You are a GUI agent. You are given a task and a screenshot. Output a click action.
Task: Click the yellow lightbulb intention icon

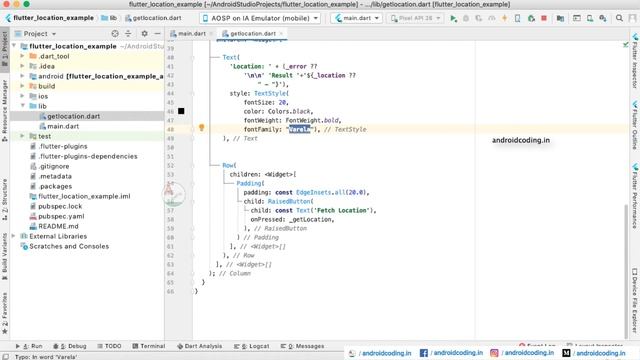(201, 128)
